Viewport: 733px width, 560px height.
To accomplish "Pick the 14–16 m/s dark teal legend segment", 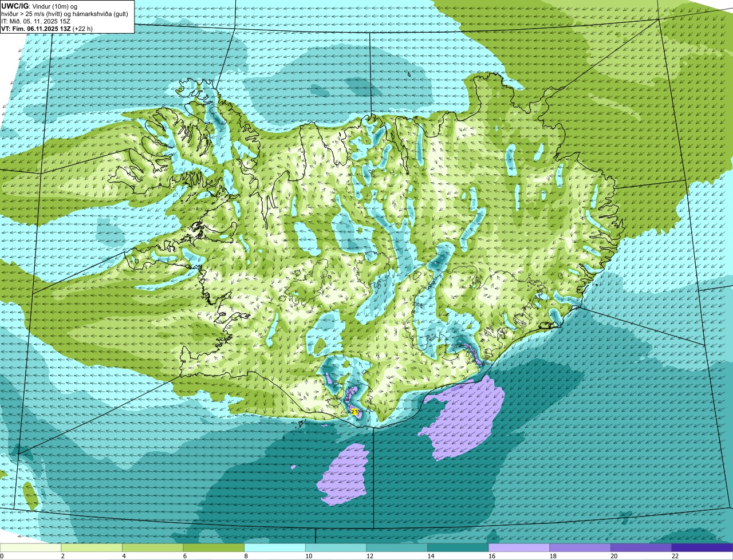I will point(458,547).
